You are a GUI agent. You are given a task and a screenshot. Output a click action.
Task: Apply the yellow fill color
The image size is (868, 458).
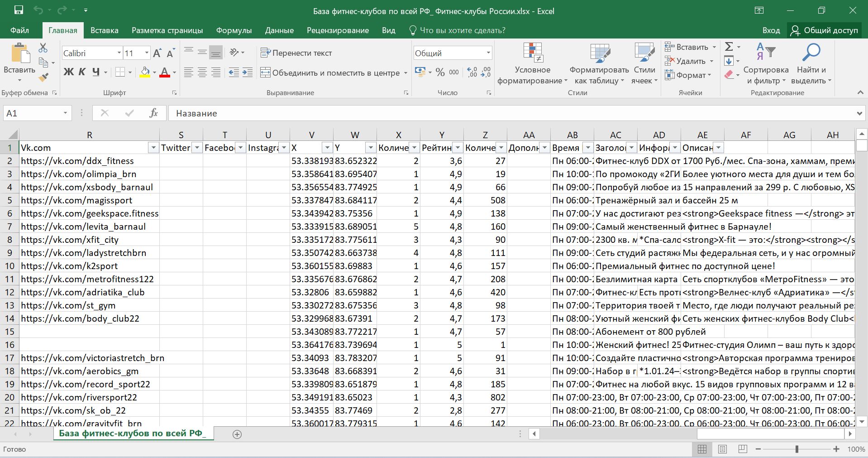(145, 72)
